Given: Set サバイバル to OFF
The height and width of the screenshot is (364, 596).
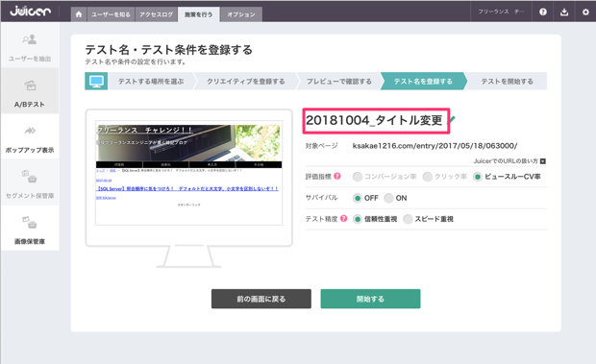Looking at the screenshot, I should coord(358,198).
